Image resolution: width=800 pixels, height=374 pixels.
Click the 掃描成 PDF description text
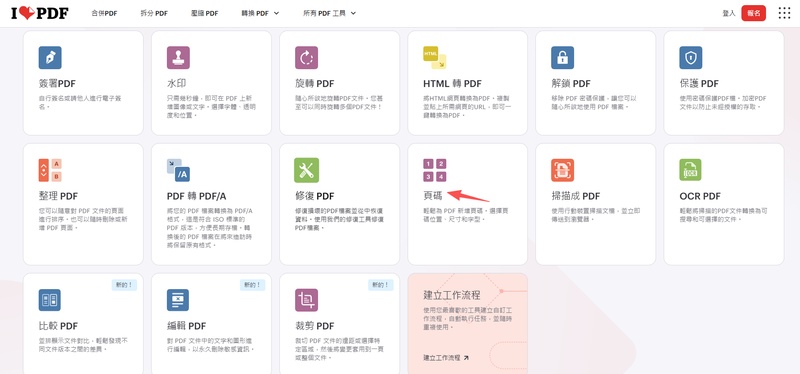click(x=594, y=215)
